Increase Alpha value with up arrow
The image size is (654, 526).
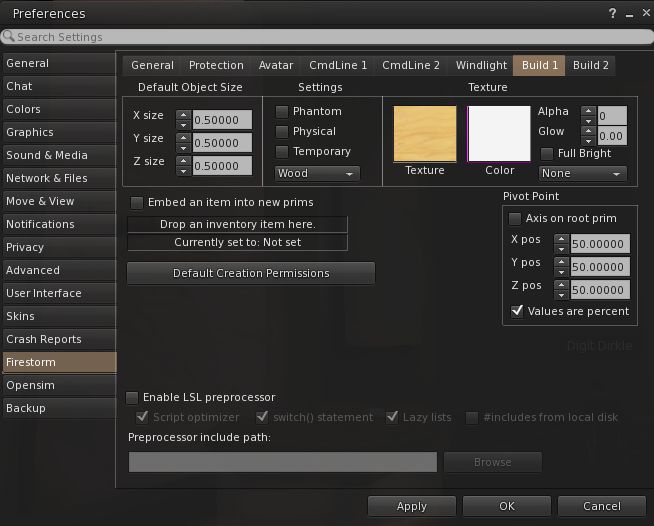point(589,111)
